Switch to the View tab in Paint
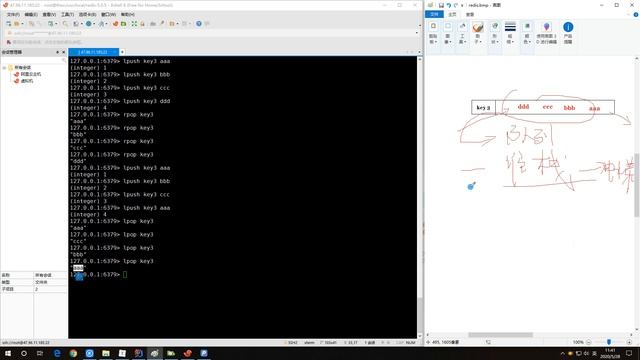Image resolution: width=640 pixels, height=360 pixels. (x=470, y=14)
